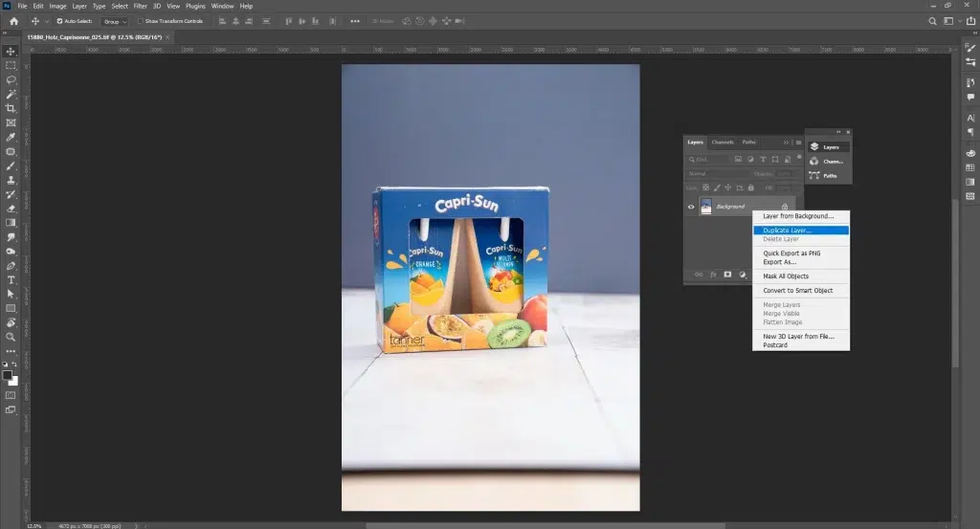This screenshot has width=980, height=529.
Task: Click the Share icon at top right
Action: (970, 21)
